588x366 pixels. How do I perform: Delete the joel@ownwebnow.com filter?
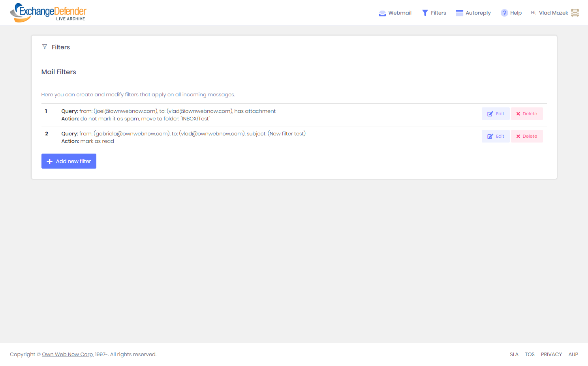[527, 114]
